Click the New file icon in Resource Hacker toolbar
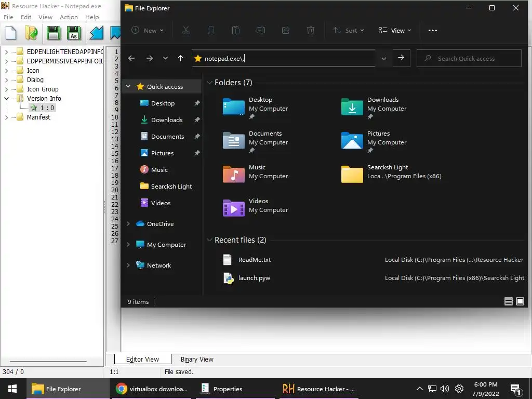Screen dimensions: 532x399 [x=11, y=33]
